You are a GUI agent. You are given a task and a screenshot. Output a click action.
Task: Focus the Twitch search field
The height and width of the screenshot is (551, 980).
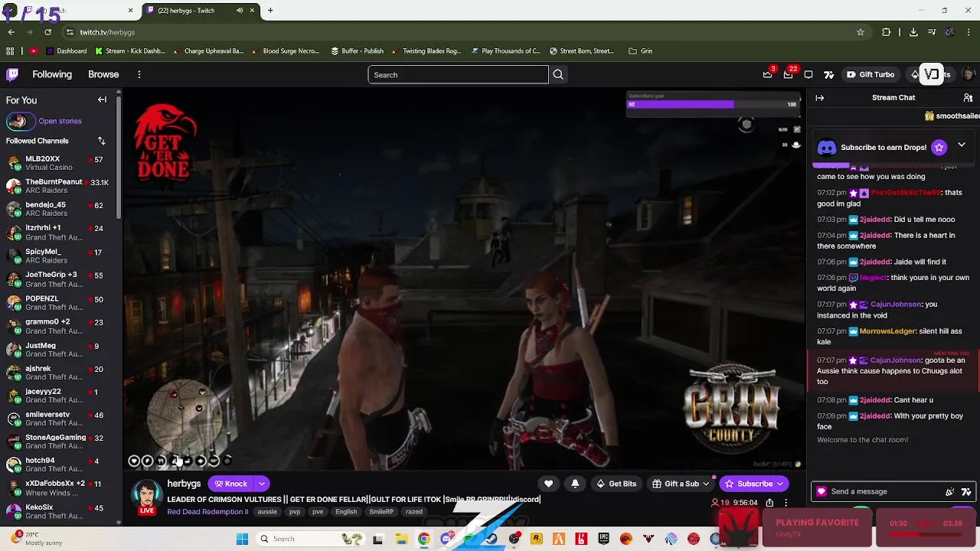pos(458,74)
